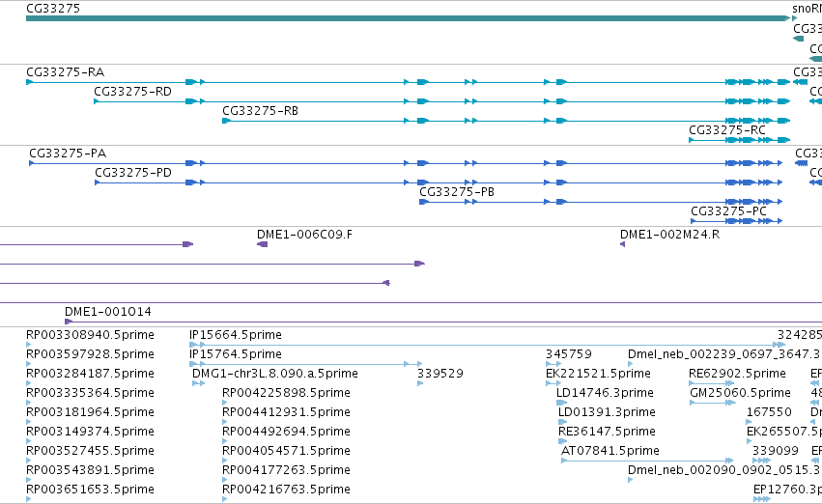Select the 167550 feature label

(769, 412)
